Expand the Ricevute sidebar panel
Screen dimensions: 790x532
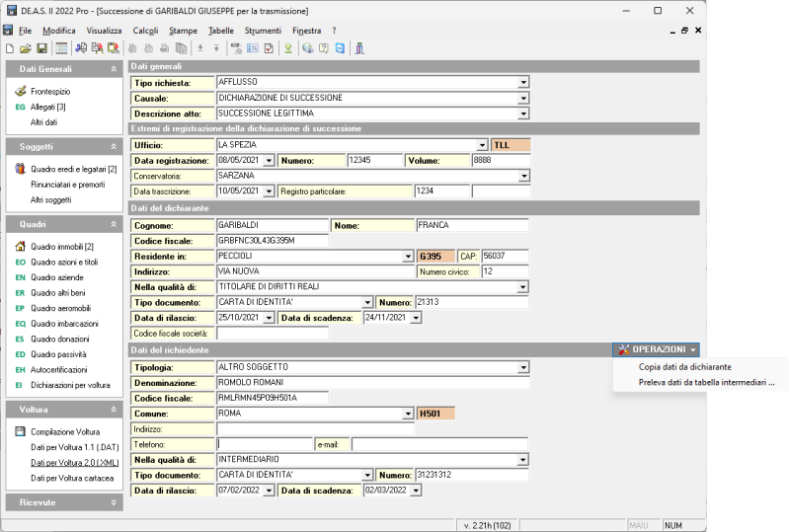click(x=114, y=502)
